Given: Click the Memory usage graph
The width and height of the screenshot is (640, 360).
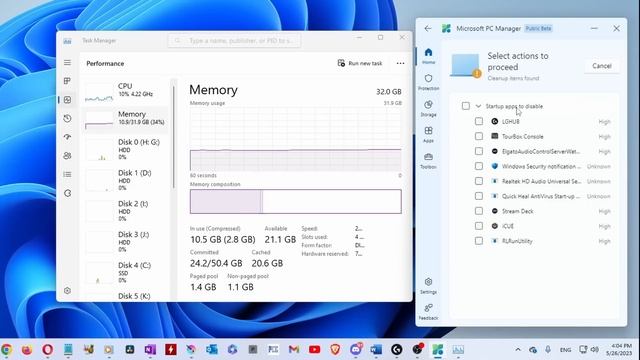Looking at the screenshot, I should coord(296,139).
